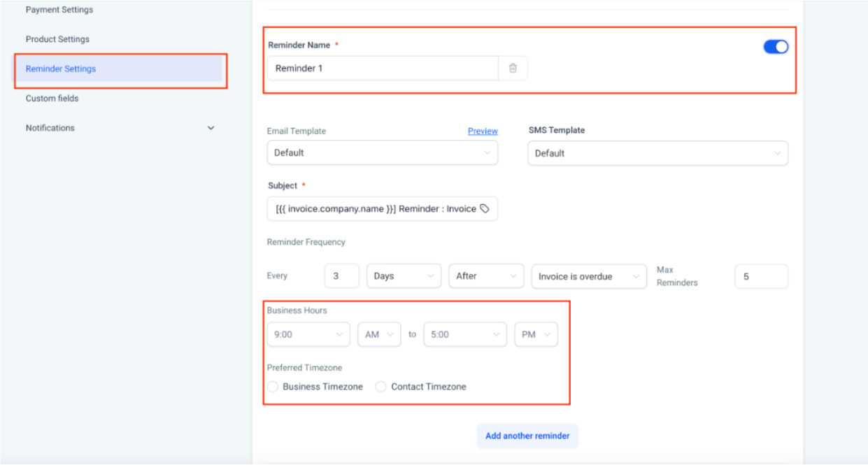The image size is (868, 465).
Task: Open Product Settings in sidebar
Action: point(57,39)
